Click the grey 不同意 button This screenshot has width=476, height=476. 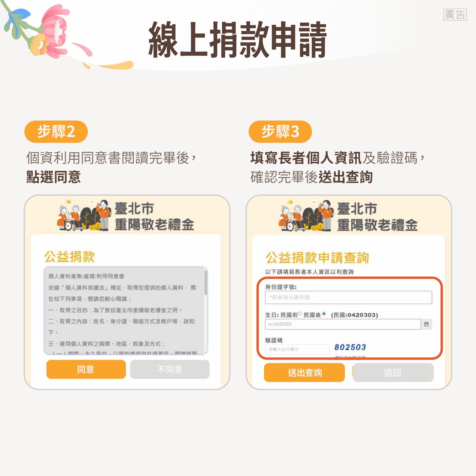click(x=170, y=369)
